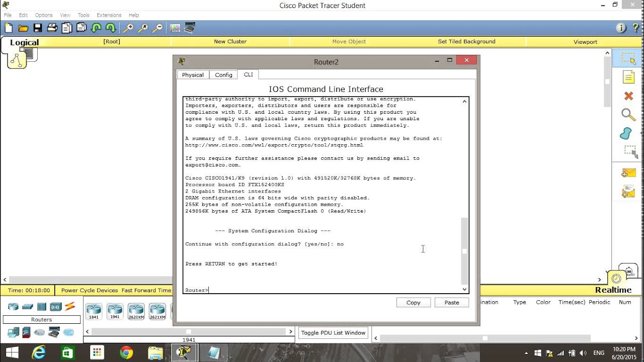This screenshot has height=362, width=644.
Task: Click Set Tiled Background
Action: [466, 42]
